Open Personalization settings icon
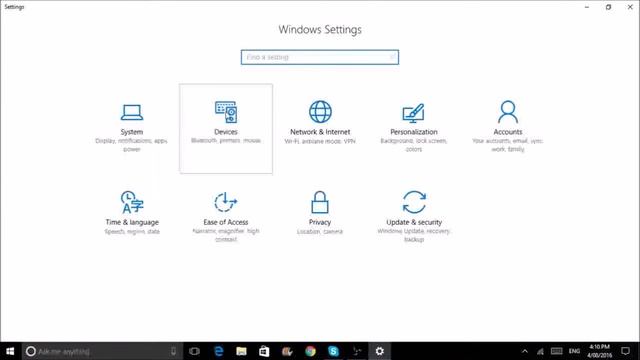 coord(413,113)
